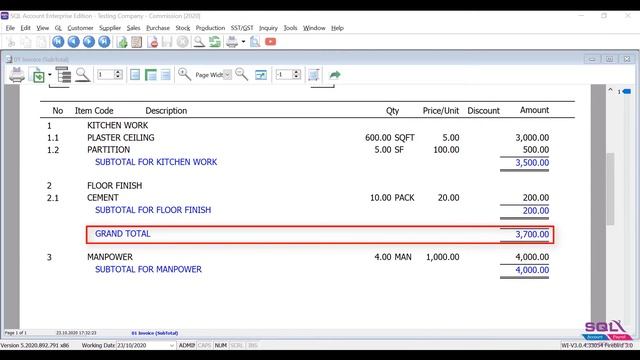This screenshot has height=360, width=640.
Task: Go to the previous record arrow
Action: pyautogui.click(x=73, y=42)
